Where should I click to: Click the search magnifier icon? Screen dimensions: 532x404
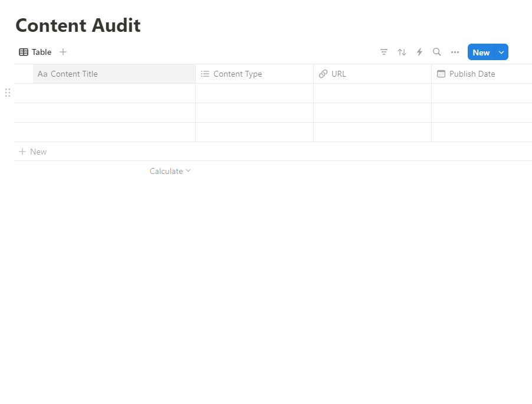pyautogui.click(x=437, y=52)
